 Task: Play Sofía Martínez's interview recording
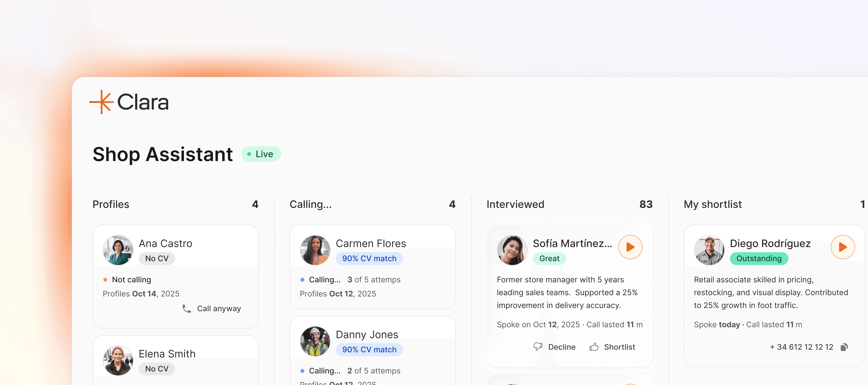point(630,247)
